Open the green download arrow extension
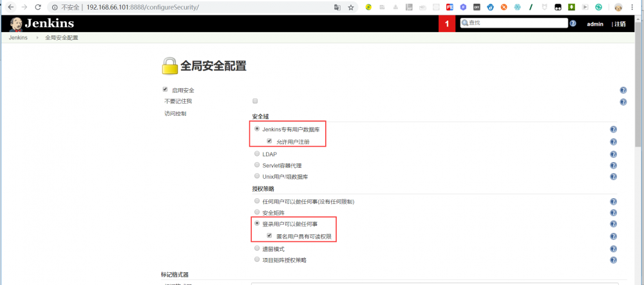The height and width of the screenshot is (285, 644). point(571,7)
